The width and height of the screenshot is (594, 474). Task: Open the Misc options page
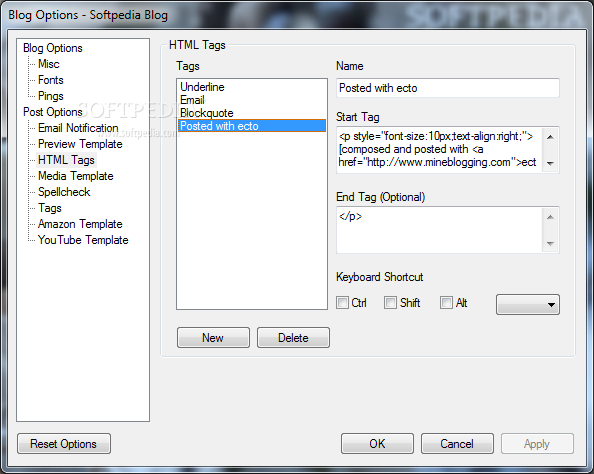(48, 64)
